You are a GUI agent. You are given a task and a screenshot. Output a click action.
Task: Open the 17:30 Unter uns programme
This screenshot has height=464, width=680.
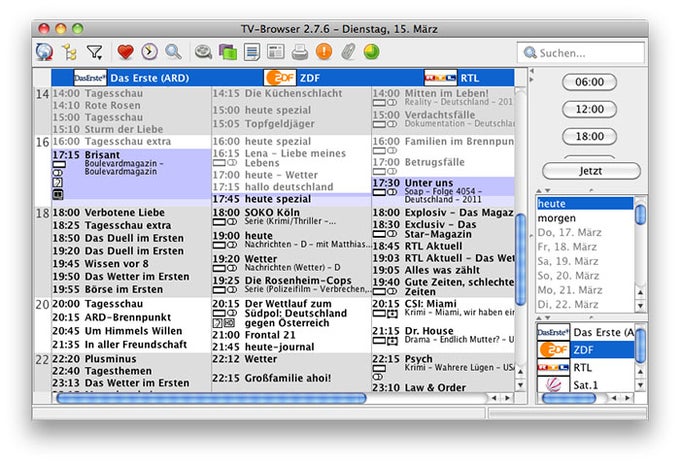[x=443, y=191]
